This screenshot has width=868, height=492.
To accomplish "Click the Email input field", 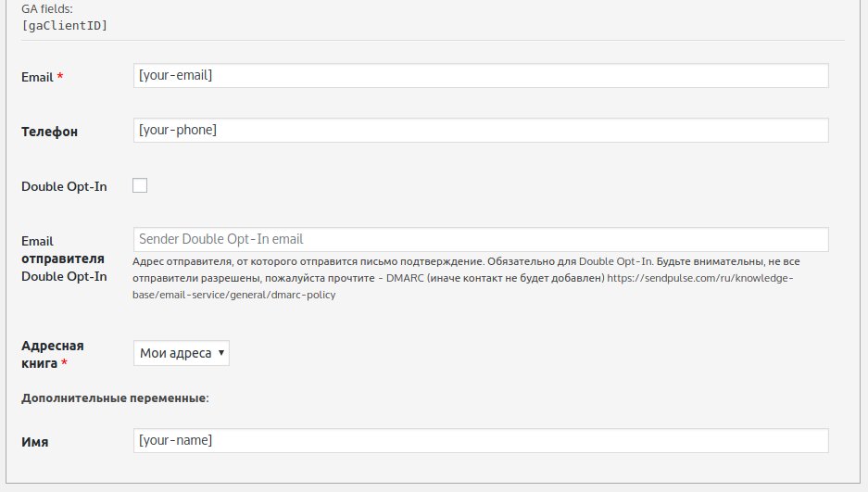I will [x=481, y=75].
